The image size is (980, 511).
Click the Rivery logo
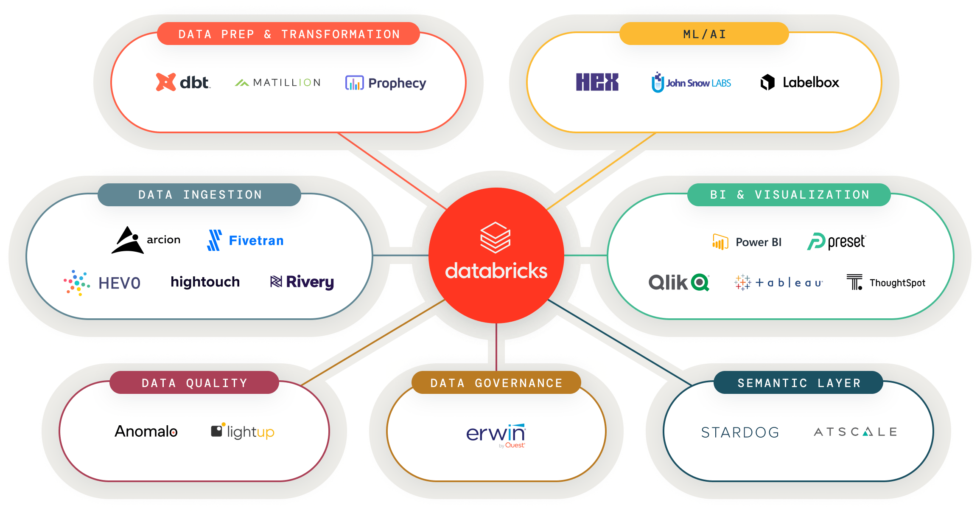302,282
